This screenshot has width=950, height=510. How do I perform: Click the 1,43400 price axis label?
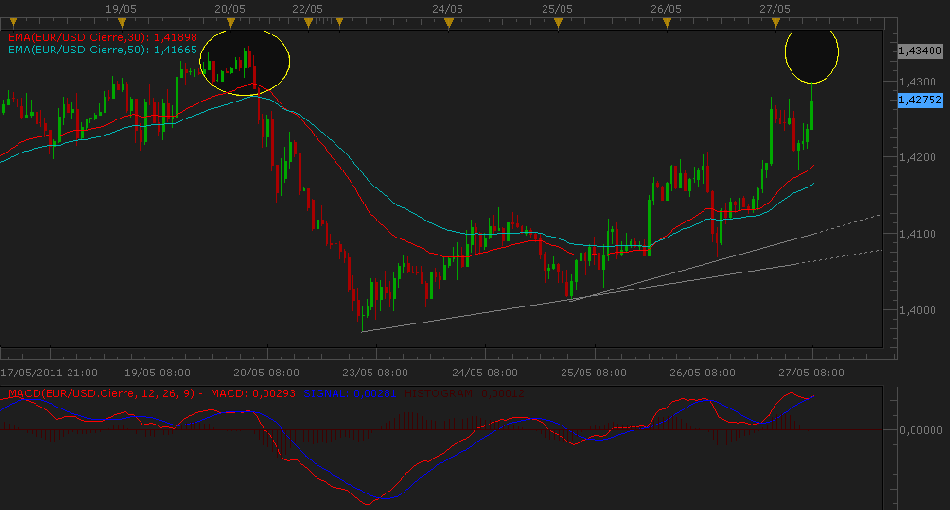pyautogui.click(x=920, y=50)
